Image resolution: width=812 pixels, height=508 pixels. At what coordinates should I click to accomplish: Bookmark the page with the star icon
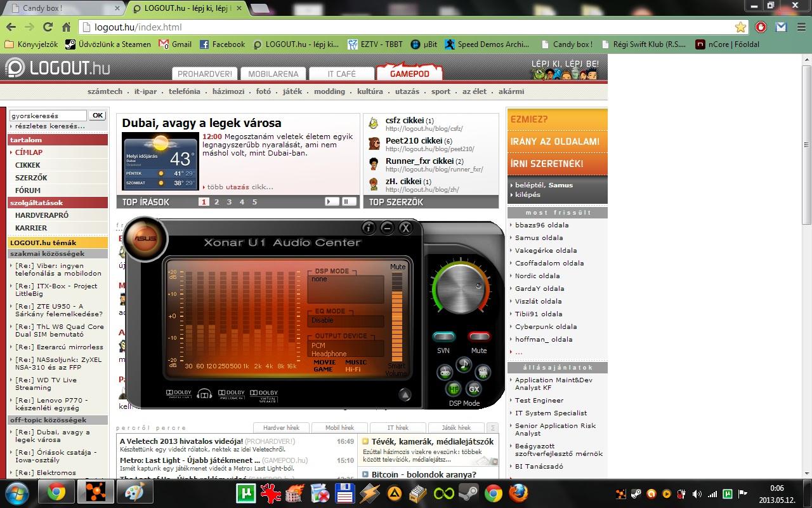point(740,27)
